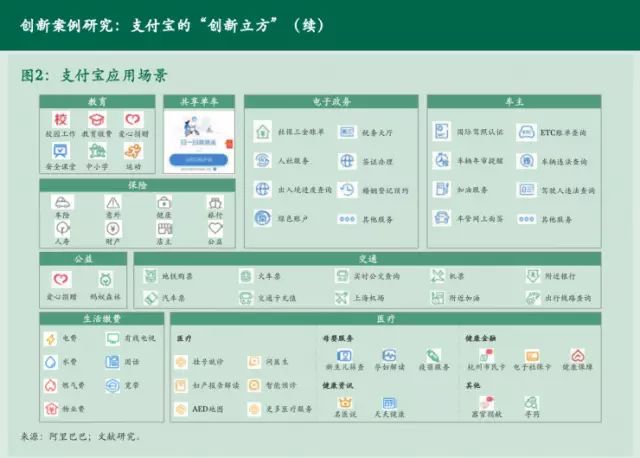Viewport: 640px width, 458px height.
Task: Select the 人社服务 icon
Action: click(262, 160)
